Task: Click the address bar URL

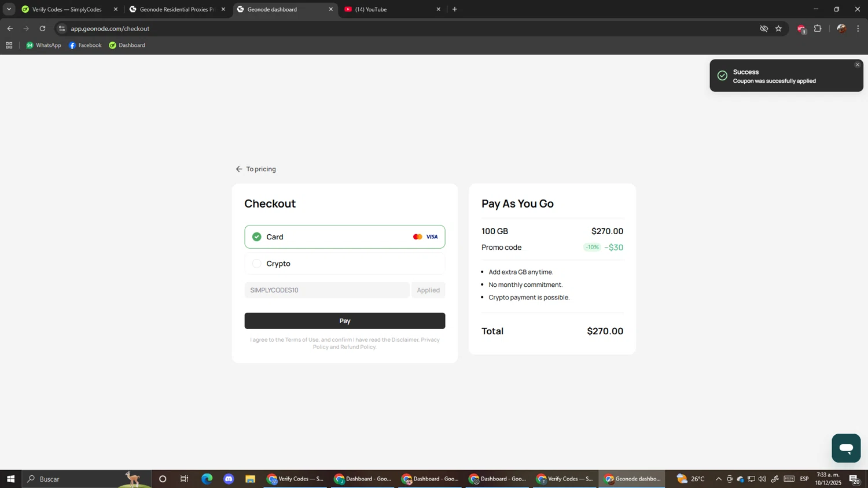Action: coord(110,28)
